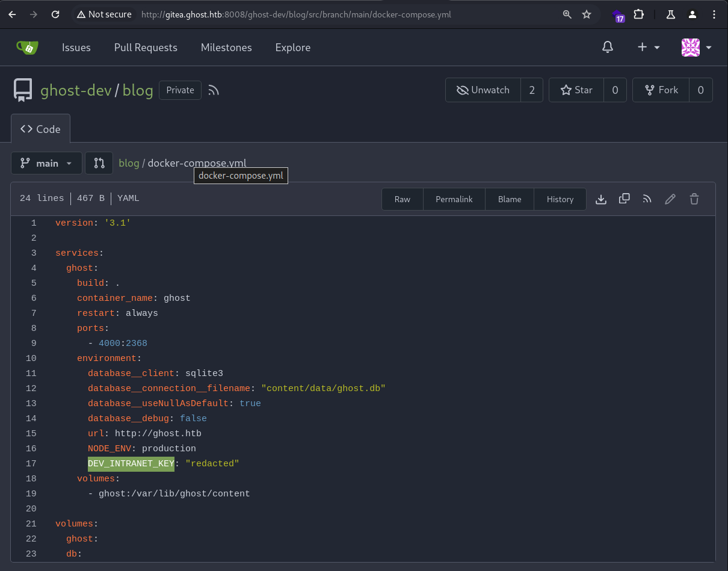This screenshot has width=728, height=571.
Task: Open the Chrome labs flask icon
Action: point(672,14)
